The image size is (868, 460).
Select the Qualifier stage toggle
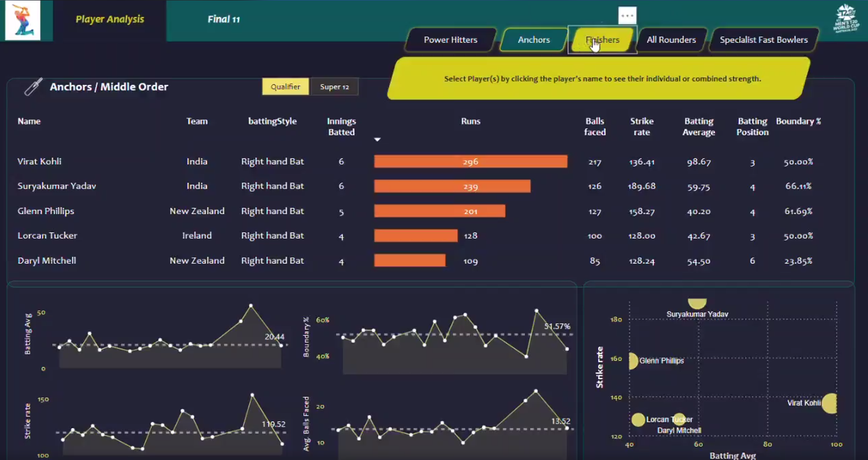click(285, 87)
